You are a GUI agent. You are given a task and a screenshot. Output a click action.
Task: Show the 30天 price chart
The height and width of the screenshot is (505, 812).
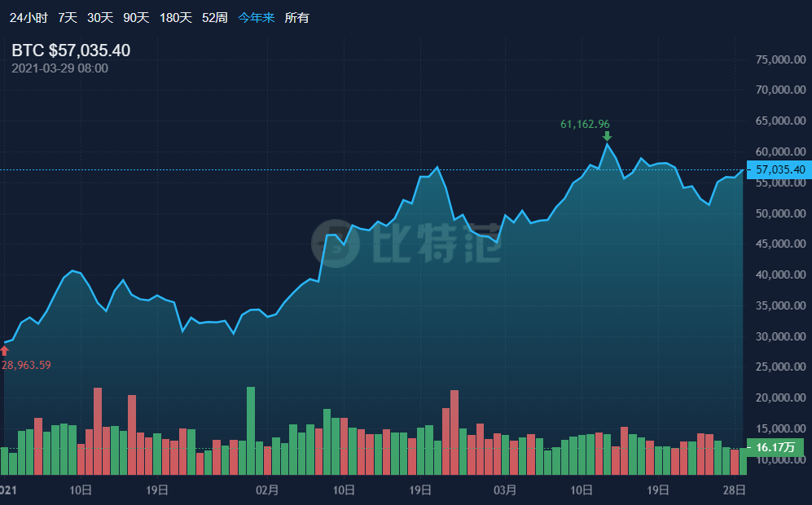pos(100,17)
